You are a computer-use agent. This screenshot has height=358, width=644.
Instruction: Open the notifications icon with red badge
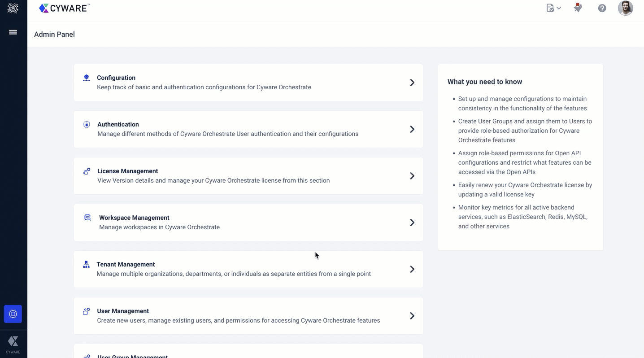578,8
